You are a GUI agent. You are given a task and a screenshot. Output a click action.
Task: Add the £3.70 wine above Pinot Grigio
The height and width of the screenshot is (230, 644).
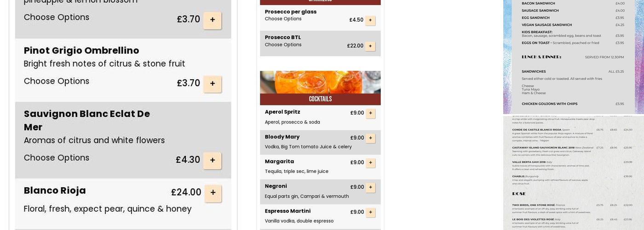(213, 20)
